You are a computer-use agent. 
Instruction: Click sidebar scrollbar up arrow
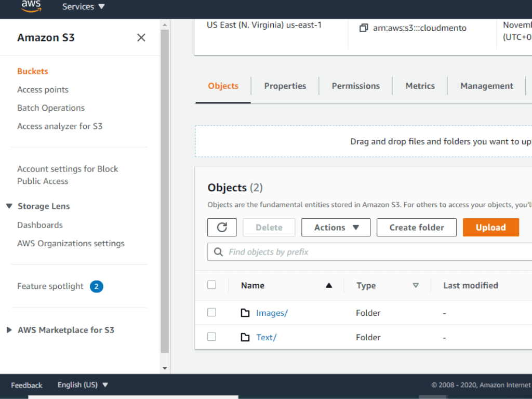pos(165,25)
